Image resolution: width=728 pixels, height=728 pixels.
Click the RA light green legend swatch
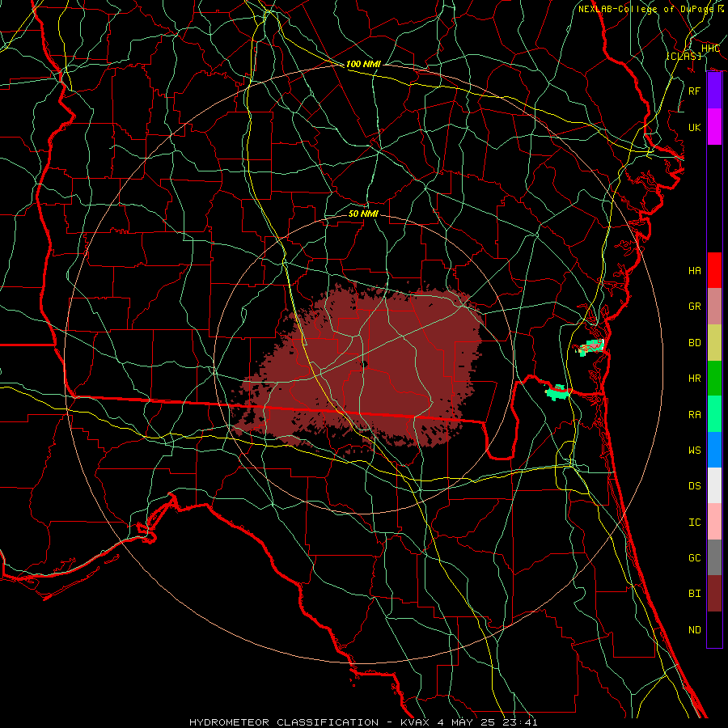(x=714, y=414)
